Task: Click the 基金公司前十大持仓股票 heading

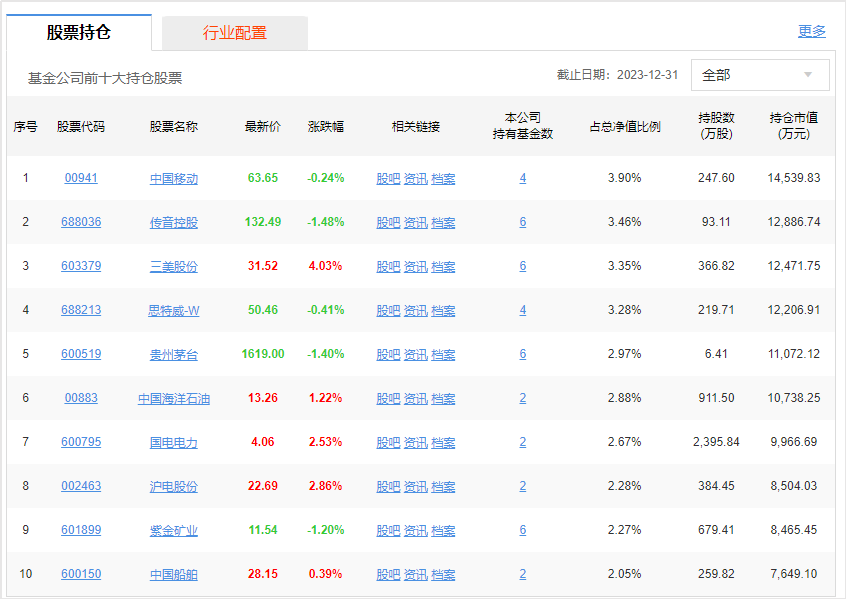Action: click(x=105, y=78)
